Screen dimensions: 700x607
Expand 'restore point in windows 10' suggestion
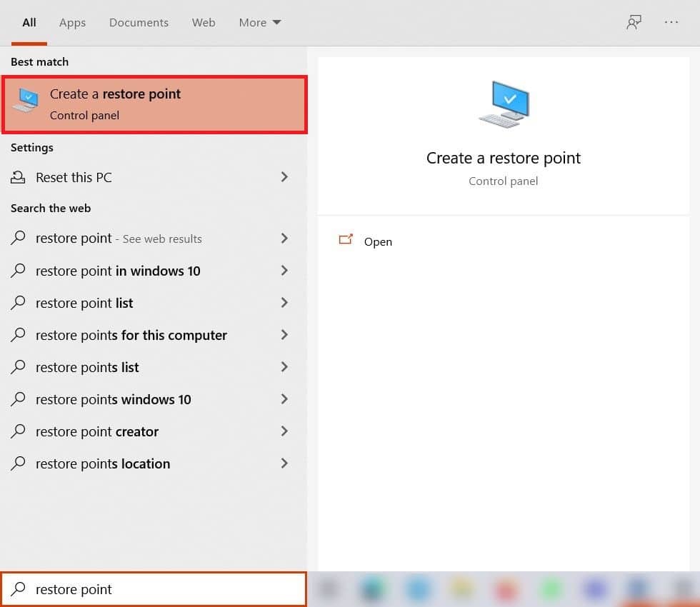[284, 271]
